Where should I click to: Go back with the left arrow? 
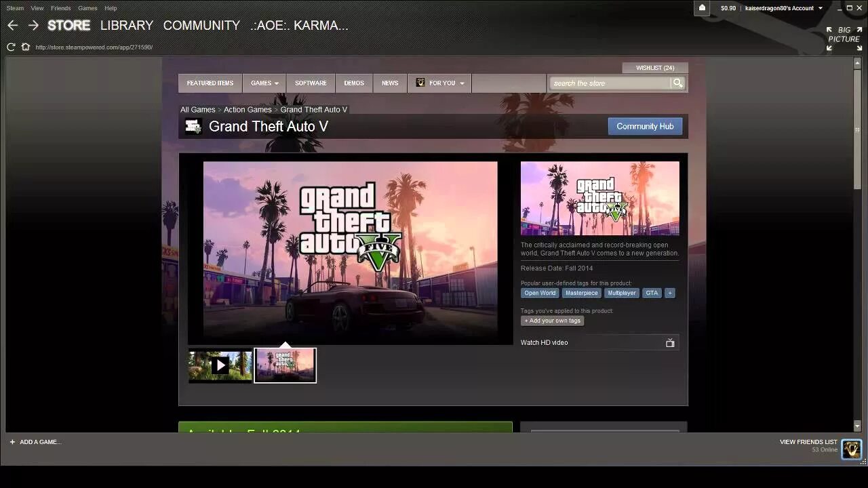click(x=12, y=25)
